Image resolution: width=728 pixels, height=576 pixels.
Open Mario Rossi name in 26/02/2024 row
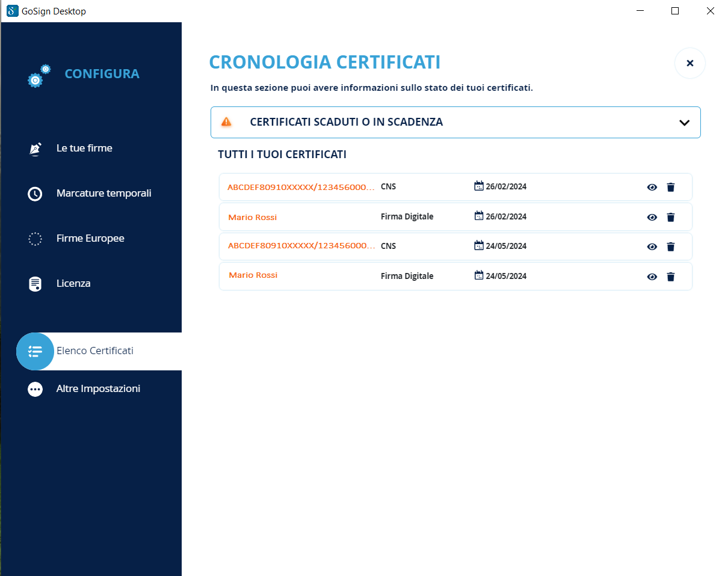click(x=253, y=217)
